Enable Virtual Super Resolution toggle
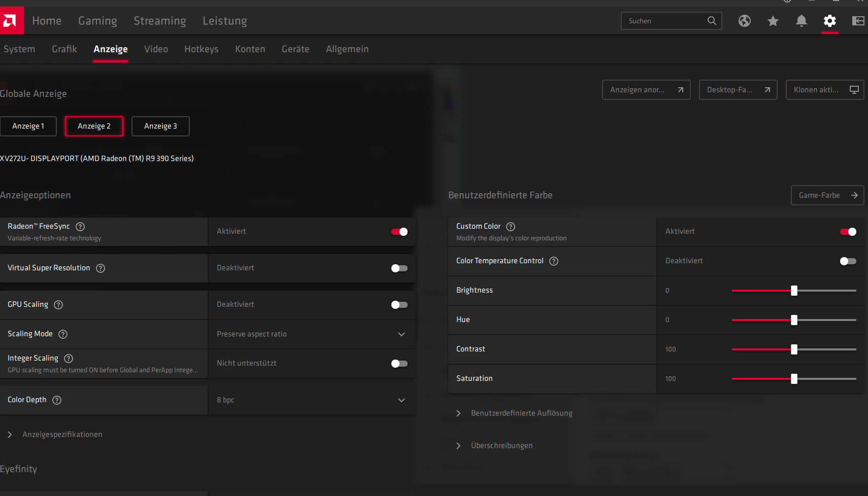This screenshot has height=496, width=868. coord(399,268)
